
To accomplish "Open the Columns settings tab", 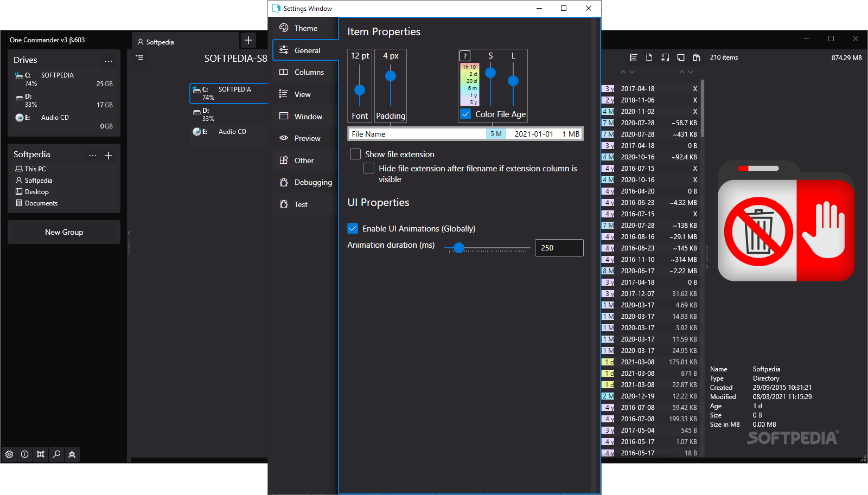I will (x=305, y=72).
